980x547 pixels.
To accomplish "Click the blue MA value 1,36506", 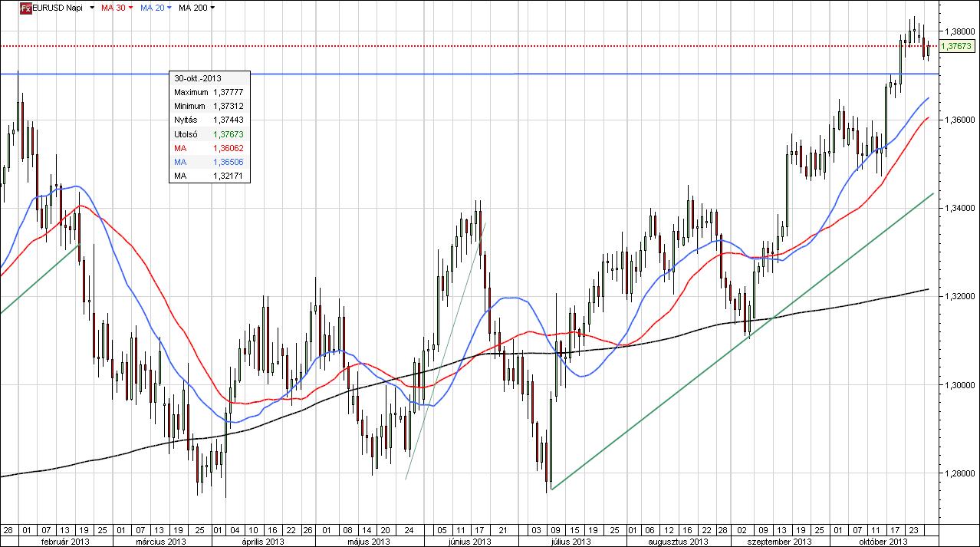I will tap(228, 162).
